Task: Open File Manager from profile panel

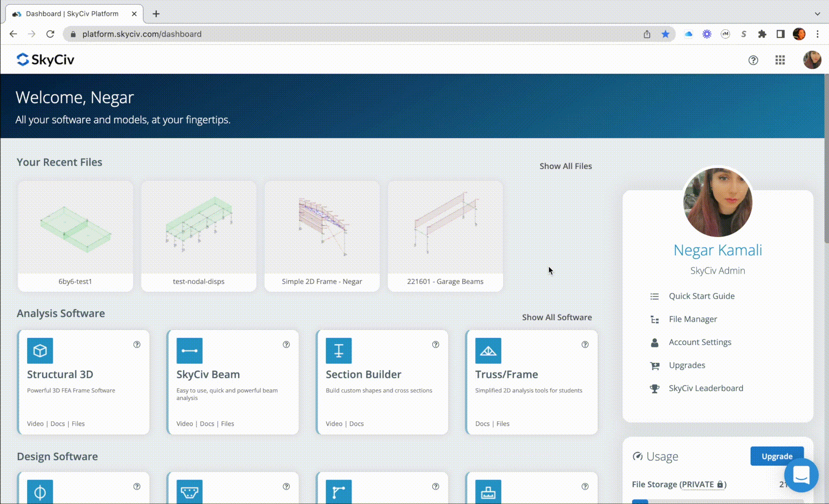Action: click(x=693, y=319)
